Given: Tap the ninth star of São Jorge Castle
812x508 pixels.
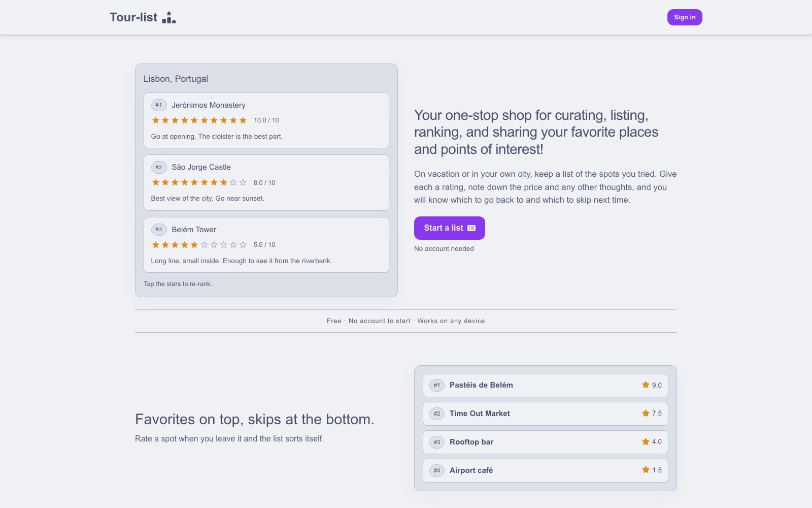Looking at the screenshot, I should tap(233, 182).
